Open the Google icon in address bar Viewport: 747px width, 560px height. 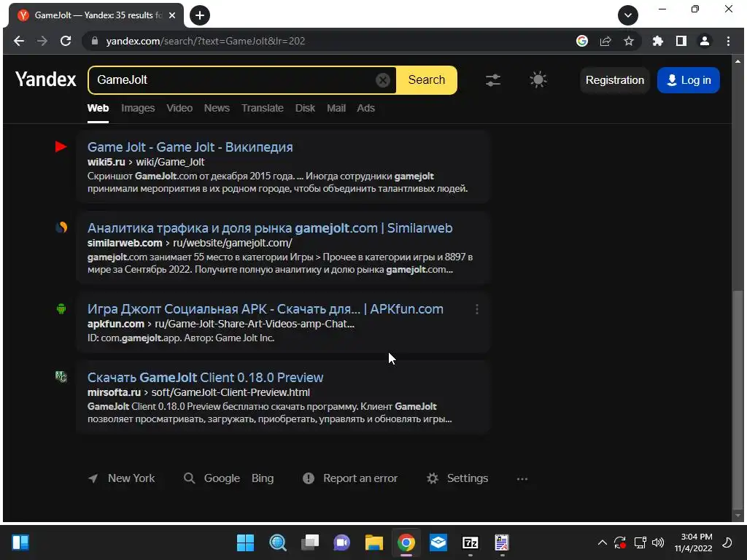[581, 41]
